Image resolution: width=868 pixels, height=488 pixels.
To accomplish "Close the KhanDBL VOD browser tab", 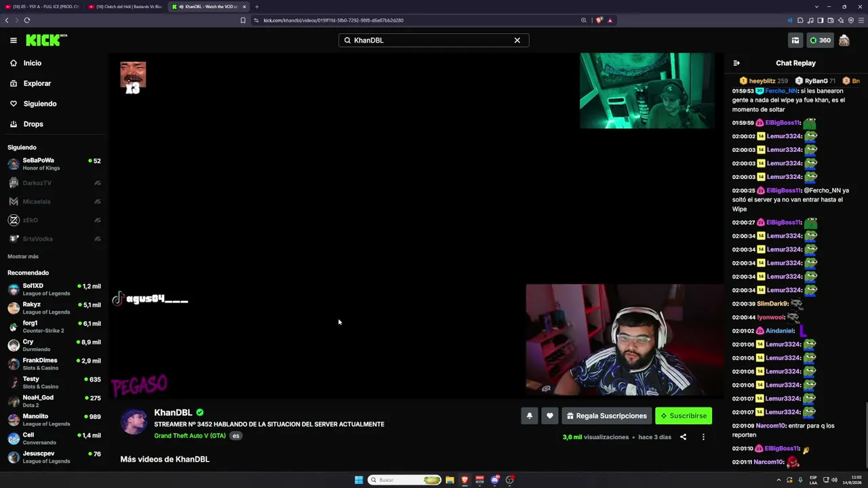I will (244, 7).
